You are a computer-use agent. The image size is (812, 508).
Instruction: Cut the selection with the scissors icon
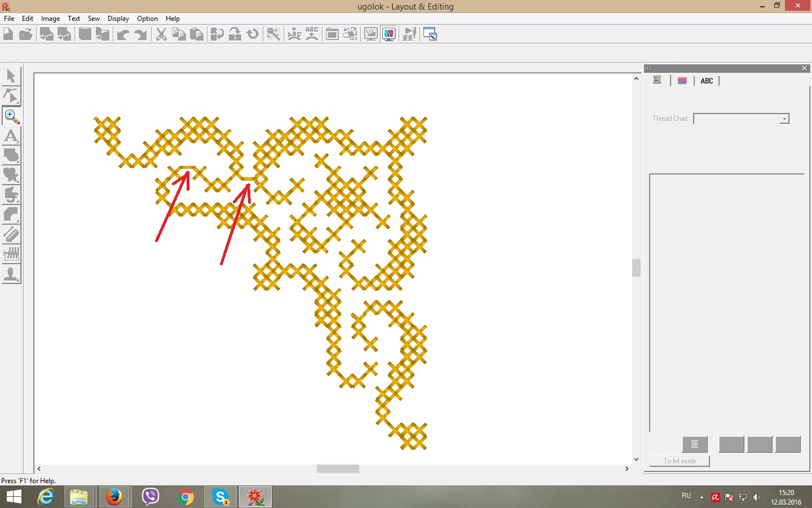pyautogui.click(x=161, y=34)
